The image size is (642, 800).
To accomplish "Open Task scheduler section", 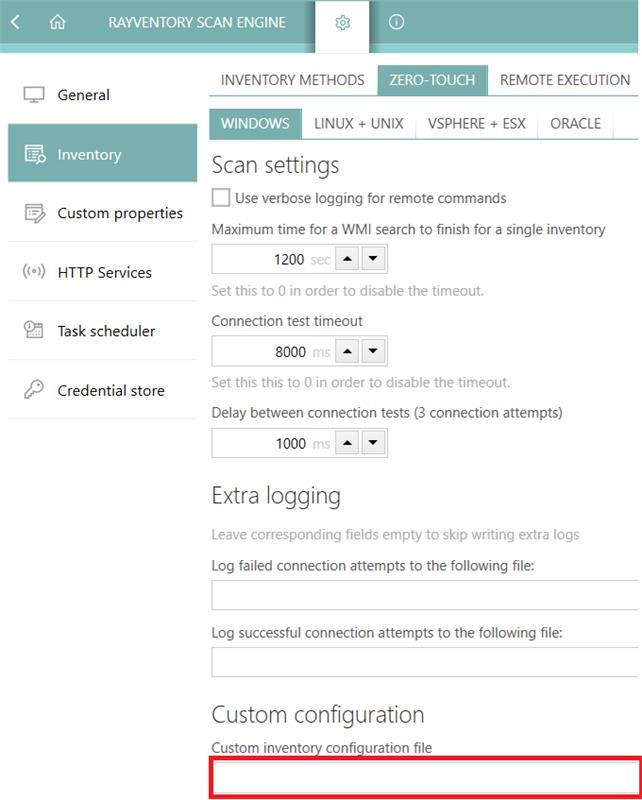I will click(x=103, y=331).
